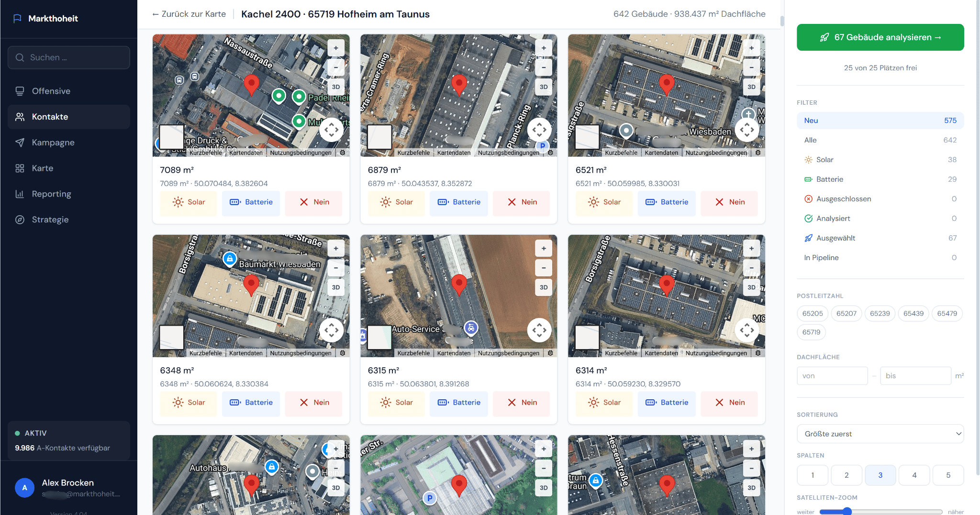Filter by postal code 65205
Image resolution: width=980 pixels, height=515 pixels.
813,314
